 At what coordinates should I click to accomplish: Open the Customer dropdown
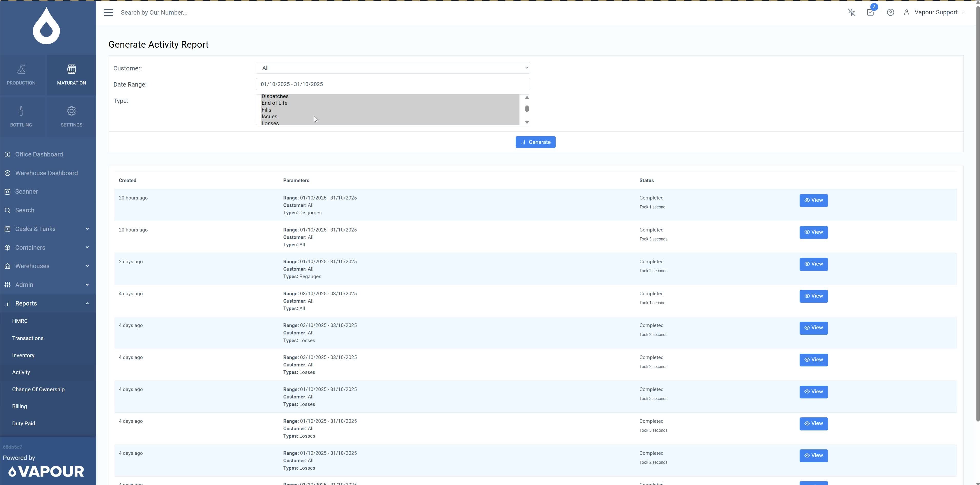point(393,68)
